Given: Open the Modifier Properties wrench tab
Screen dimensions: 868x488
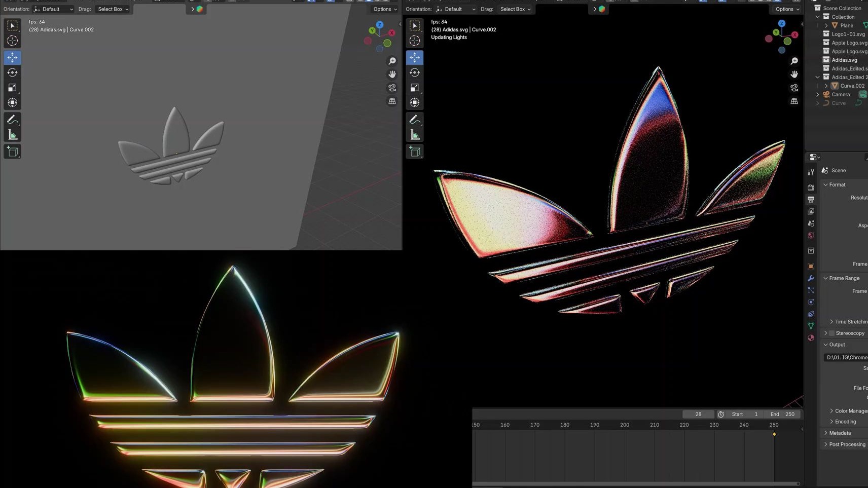Looking at the screenshot, I should pos(811,278).
